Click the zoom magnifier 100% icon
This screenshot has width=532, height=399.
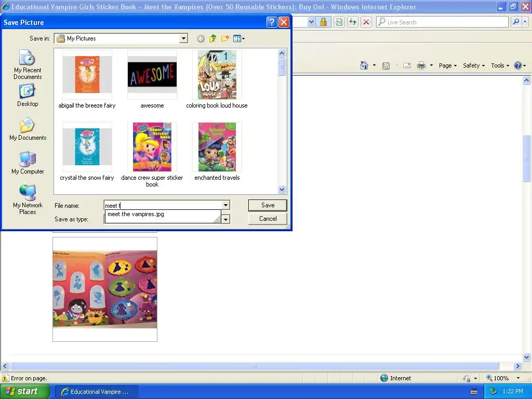click(x=489, y=378)
